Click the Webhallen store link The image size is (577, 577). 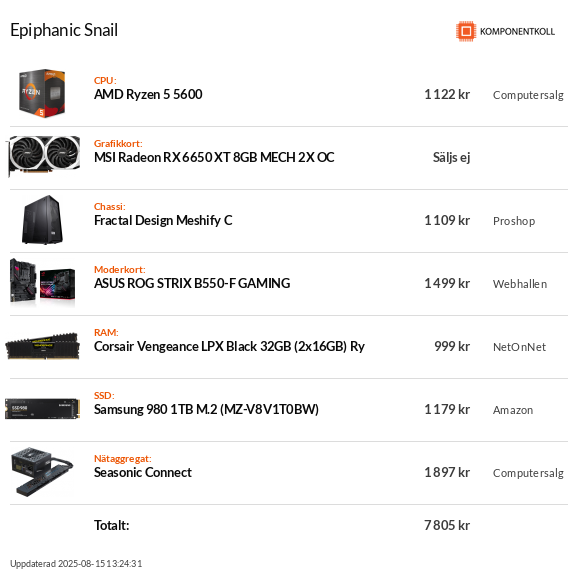520,284
